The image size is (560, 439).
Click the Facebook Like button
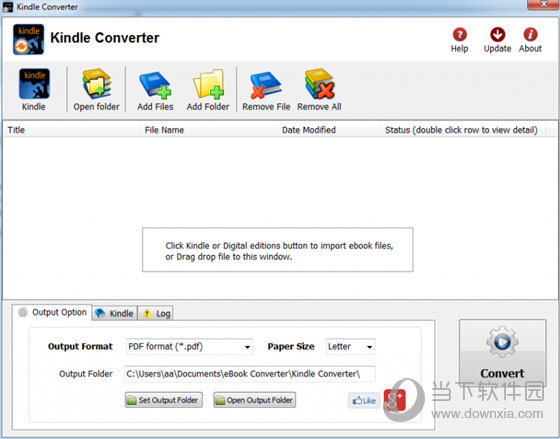(x=364, y=400)
